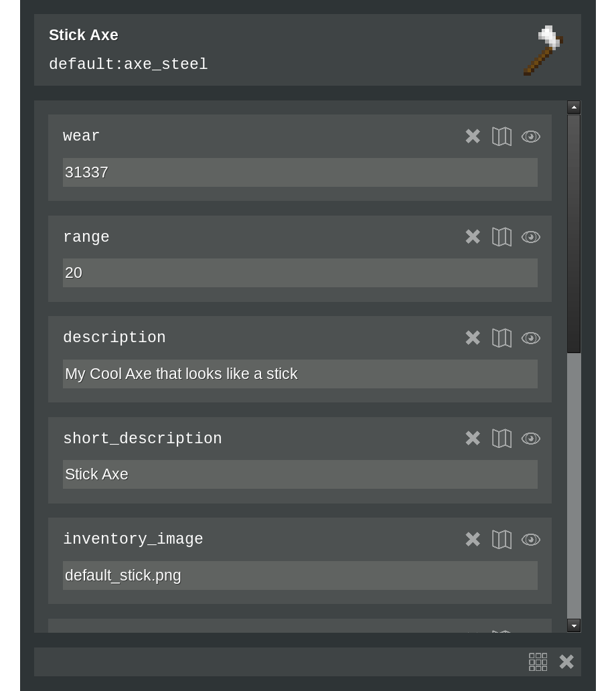
Task: Click the map icon in the range row
Action: click(x=502, y=237)
